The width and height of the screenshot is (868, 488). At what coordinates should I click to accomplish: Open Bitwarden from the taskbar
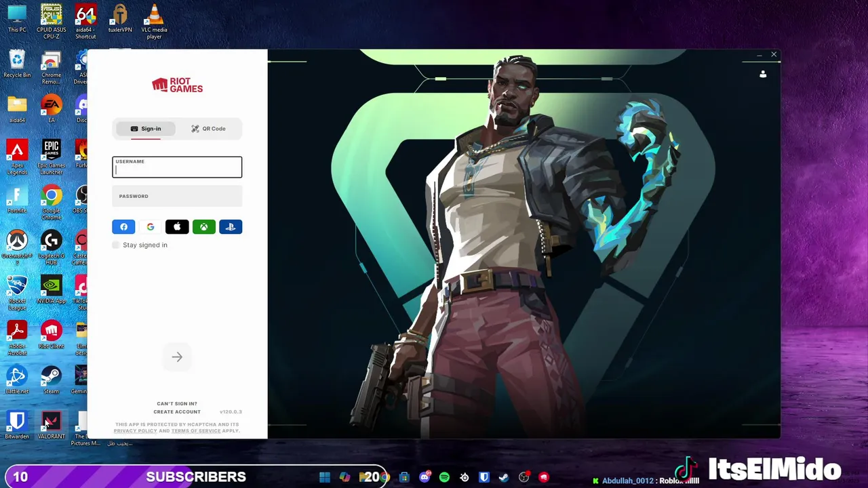[x=484, y=478]
